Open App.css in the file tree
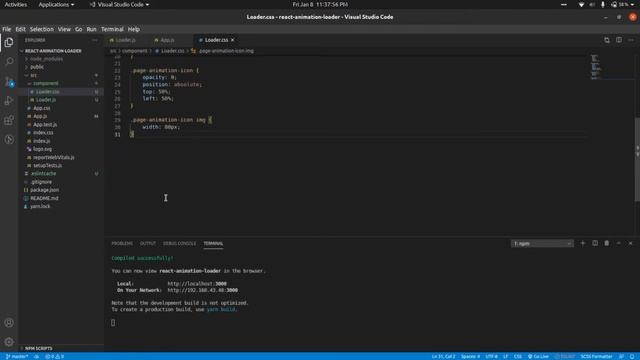 point(42,108)
